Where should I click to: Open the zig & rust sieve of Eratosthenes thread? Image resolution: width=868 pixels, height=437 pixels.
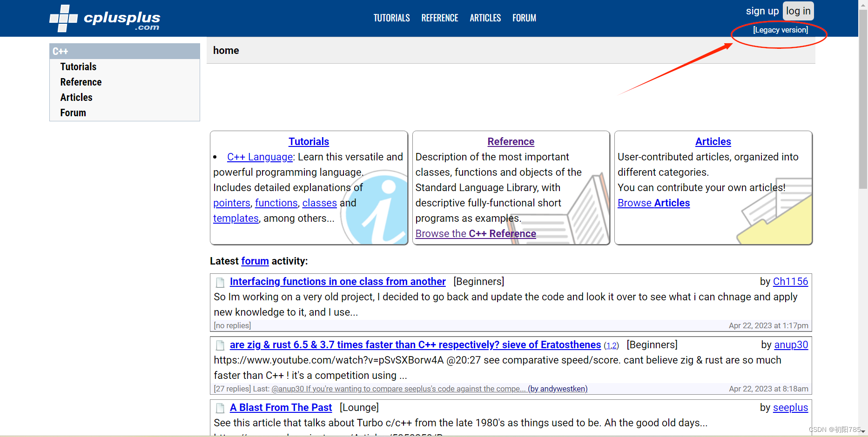pos(415,345)
